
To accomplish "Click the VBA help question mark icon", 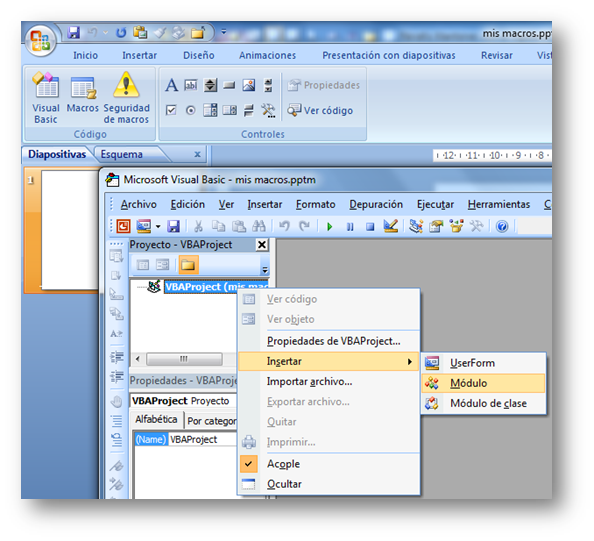I will 502,227.
